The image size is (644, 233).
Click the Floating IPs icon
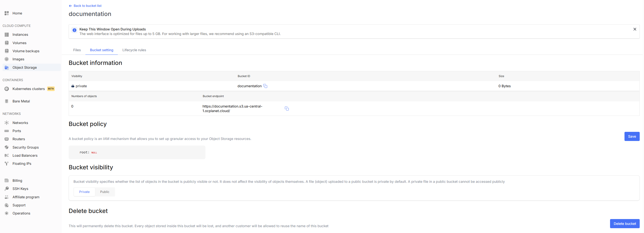point(7,164)
